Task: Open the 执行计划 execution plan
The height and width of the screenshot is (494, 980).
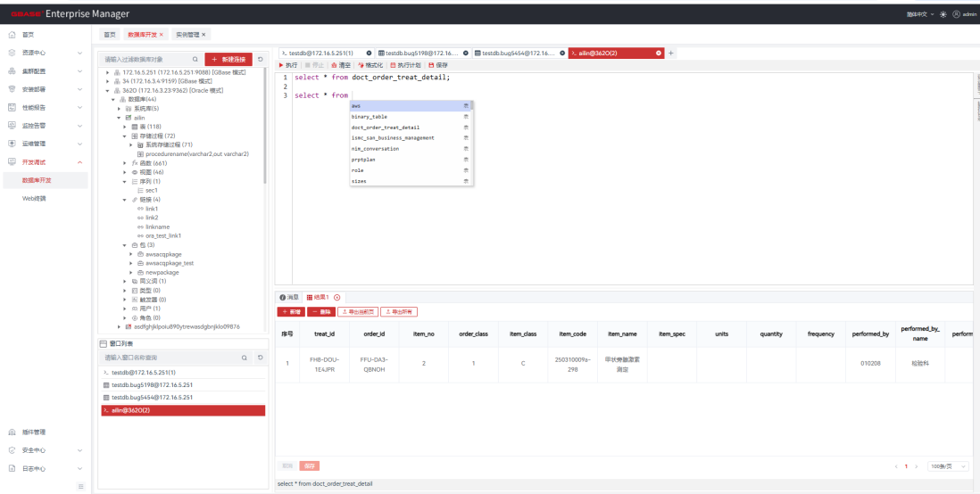Action: coord(407,65)
